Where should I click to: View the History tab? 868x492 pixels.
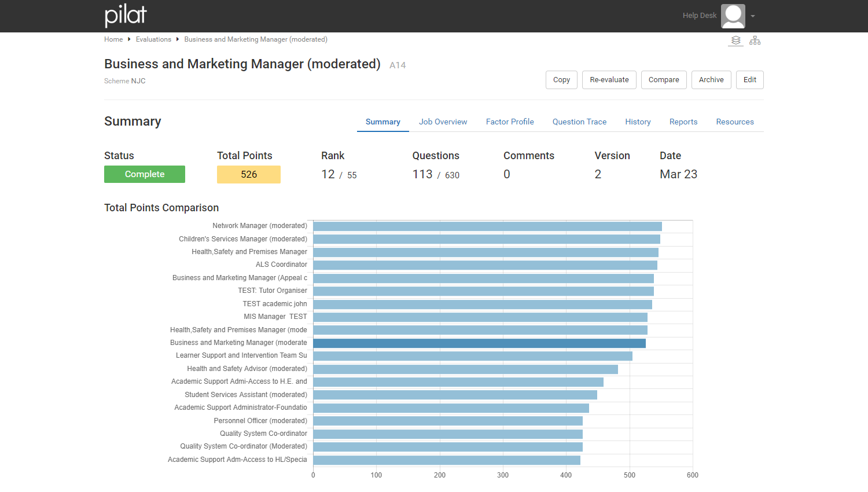tap(638, 122)
